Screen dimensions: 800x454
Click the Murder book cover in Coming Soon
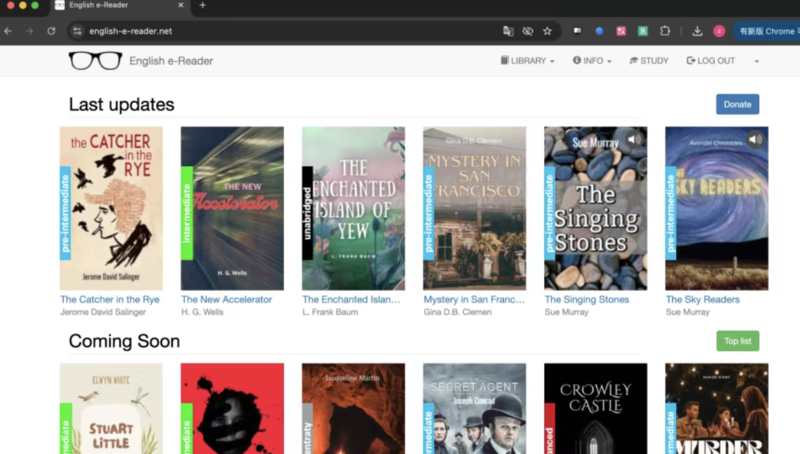point(716,409)
